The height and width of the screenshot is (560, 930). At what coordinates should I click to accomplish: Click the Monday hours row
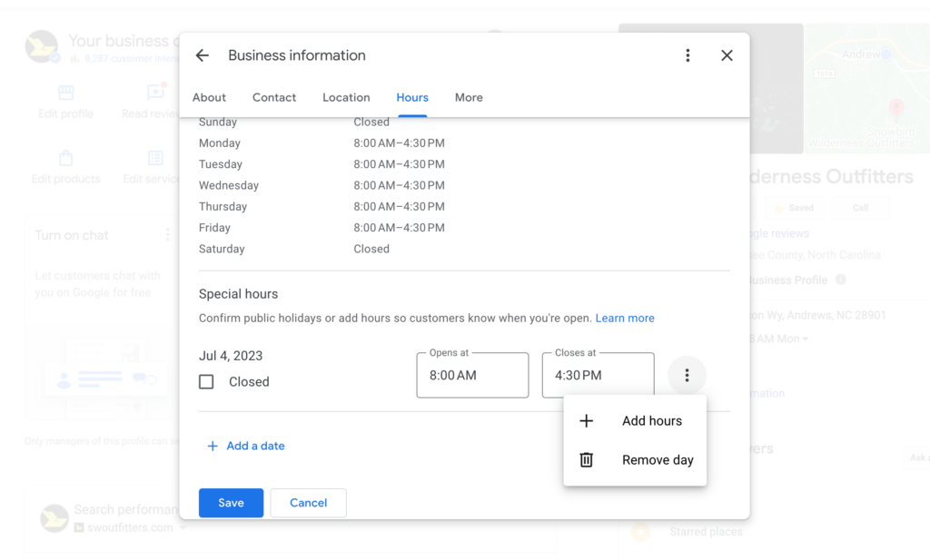point(322,143)
